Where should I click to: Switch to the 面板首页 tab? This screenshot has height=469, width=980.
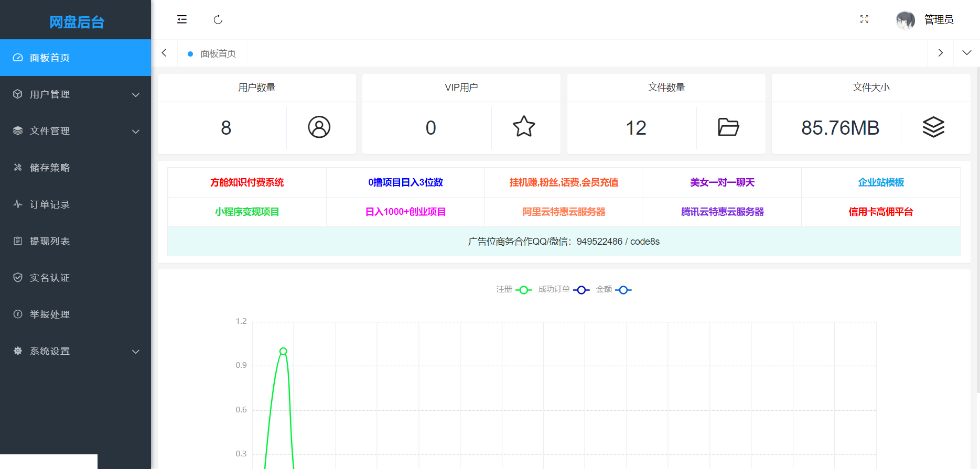tap(212, 53)
